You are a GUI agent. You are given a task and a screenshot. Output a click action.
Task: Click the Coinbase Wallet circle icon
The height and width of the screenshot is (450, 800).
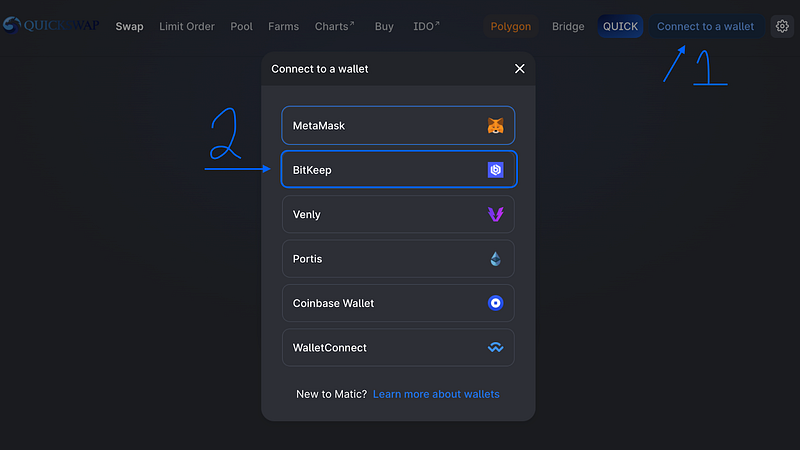tap(495, 303)
